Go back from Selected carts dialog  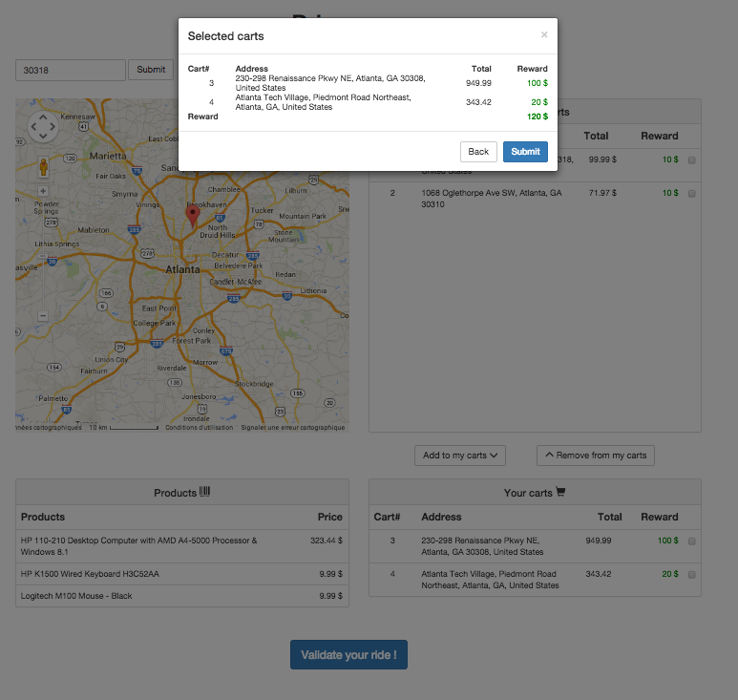coord(478,152)
